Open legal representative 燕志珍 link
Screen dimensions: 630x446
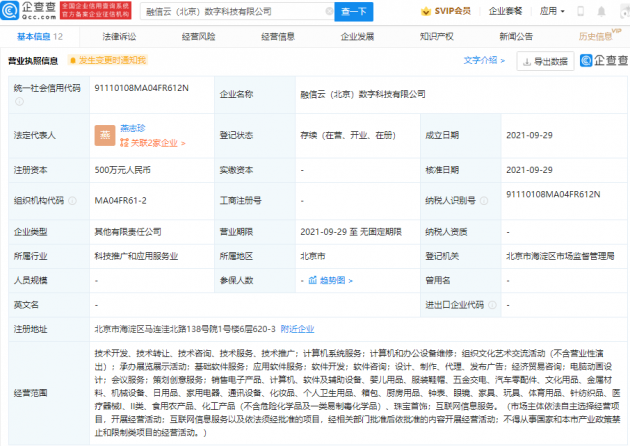pyautogui.click(x=133, y=128)
